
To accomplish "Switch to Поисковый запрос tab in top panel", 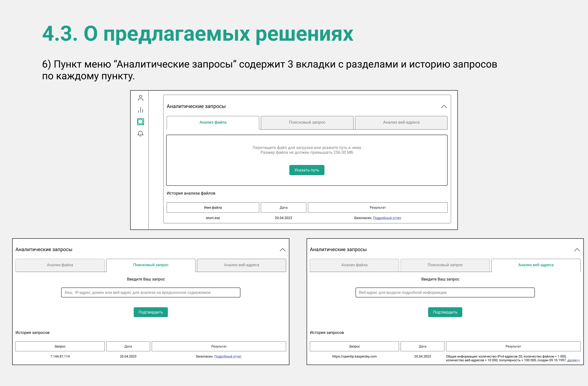I will (307, 122).
